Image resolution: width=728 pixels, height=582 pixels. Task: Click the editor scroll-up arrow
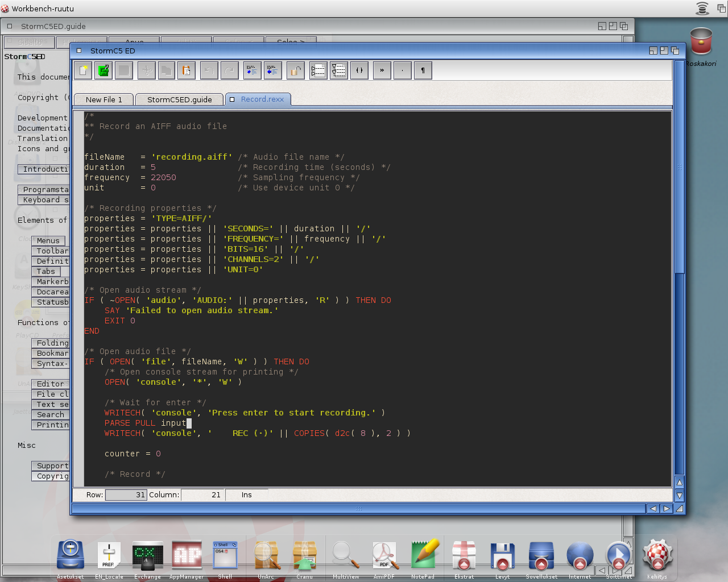pyautogui.click(x=679, y=483)
